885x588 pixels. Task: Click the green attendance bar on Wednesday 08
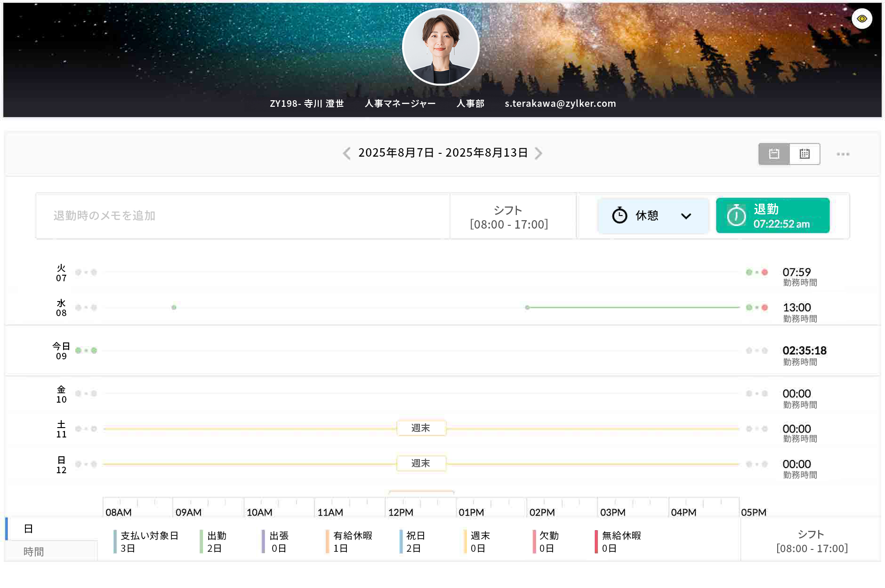coord(633,307)
